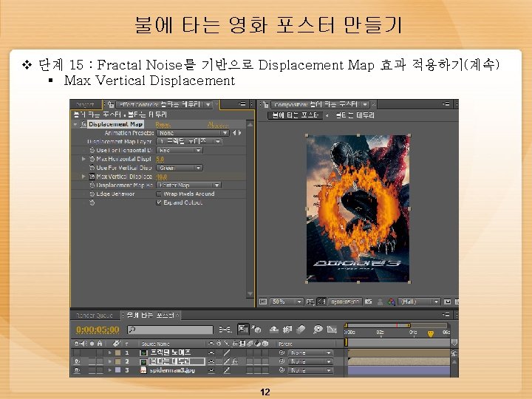Click the timeline current time 0;00;05;00
Screen dimensions: 532x399
98,330
